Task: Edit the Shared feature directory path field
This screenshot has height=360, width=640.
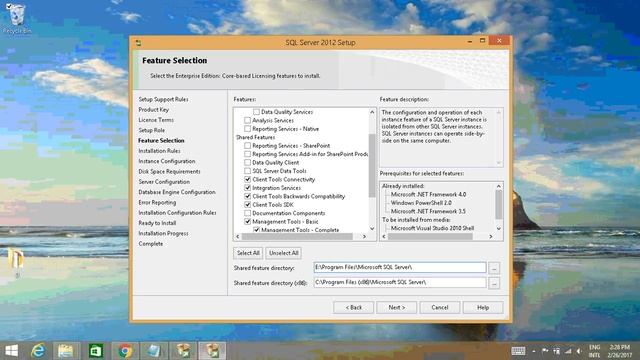Action: click(x=400, y=267)
